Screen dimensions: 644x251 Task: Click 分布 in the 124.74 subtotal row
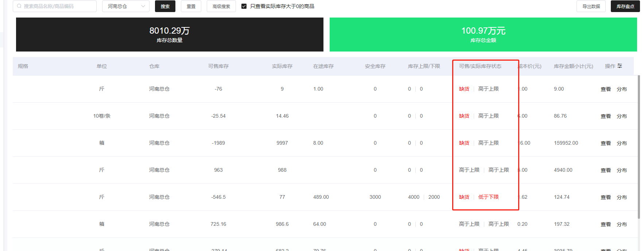(x=622, y=197)
